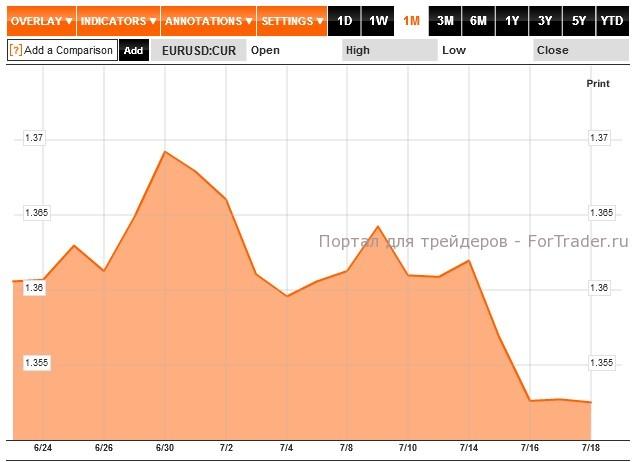This screenshot has height=462, width=635.
Task: Open the Annotations dropdown menu
Action: pos(208,20)
